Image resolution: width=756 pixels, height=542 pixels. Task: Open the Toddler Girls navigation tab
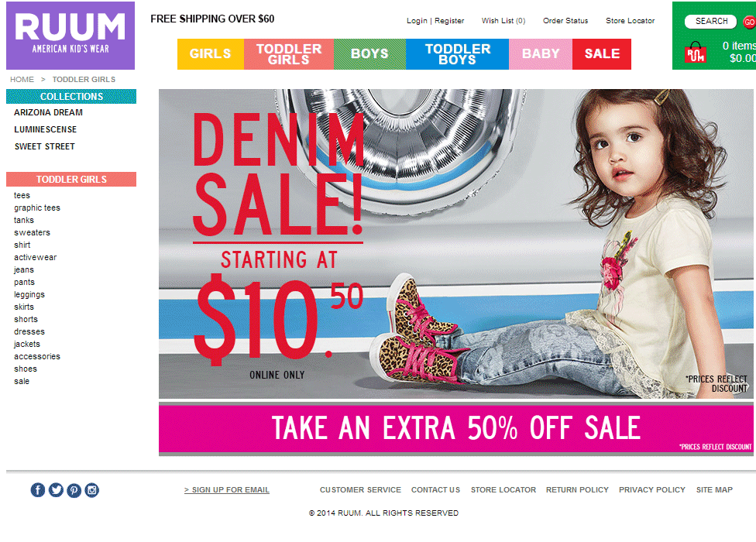pos(289,54)
